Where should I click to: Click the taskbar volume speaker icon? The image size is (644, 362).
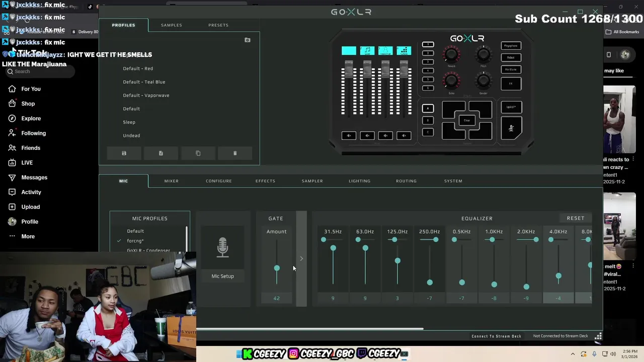click(x=613, y=354)
